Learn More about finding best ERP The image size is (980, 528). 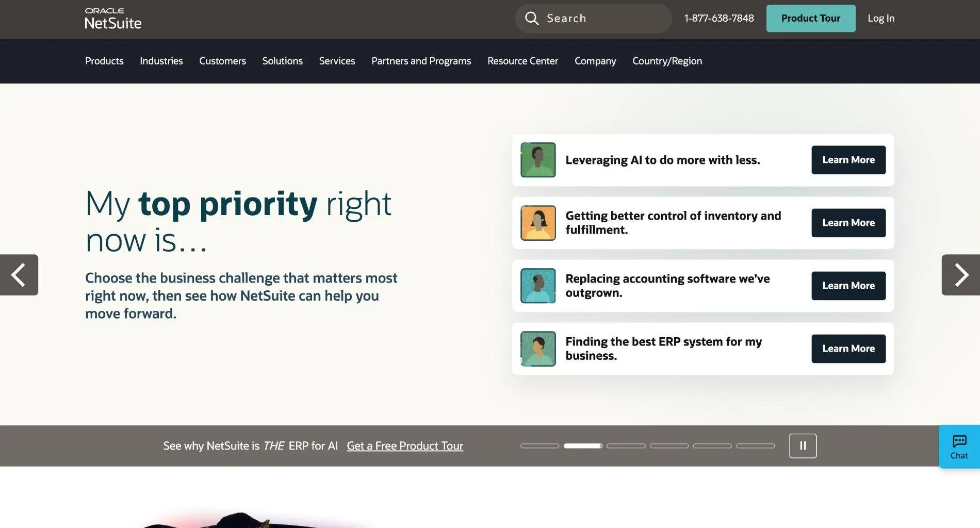point(848,349)
